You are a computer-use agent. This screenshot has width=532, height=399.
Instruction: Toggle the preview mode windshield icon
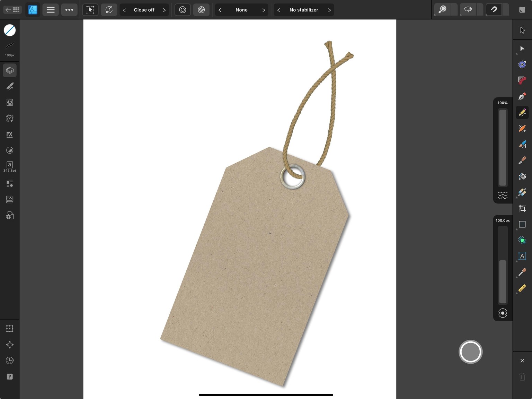tap(468, 10)
